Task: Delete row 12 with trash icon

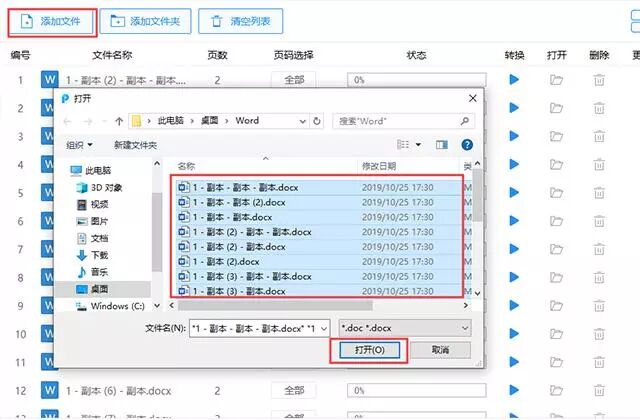Action: tap(599, 391)
